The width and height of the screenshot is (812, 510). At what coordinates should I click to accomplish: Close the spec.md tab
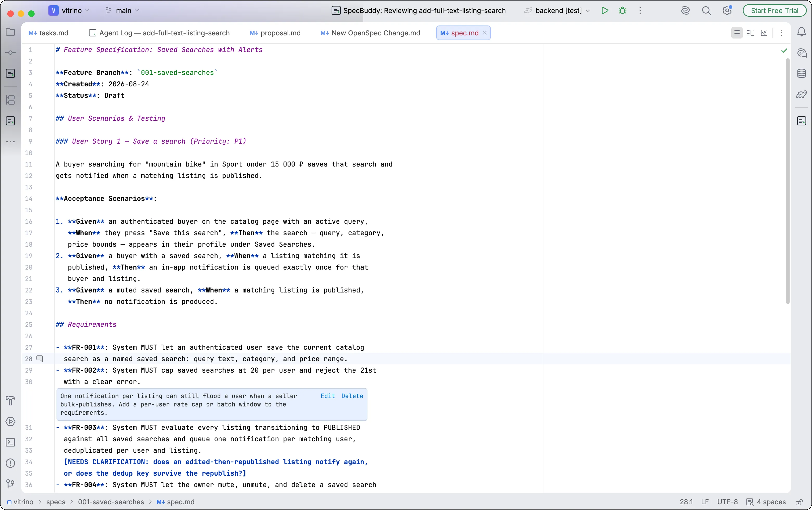tap(485, 33)
